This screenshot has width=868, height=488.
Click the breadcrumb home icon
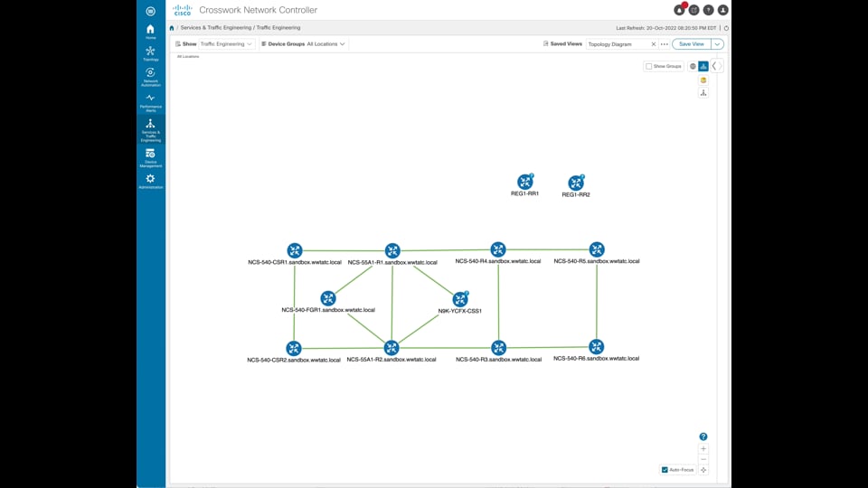pyautogui.click(x=172, y=28)
